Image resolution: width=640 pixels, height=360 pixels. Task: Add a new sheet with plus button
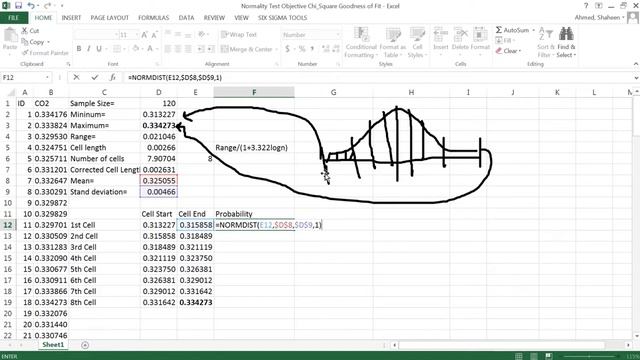tap(84, 345)
